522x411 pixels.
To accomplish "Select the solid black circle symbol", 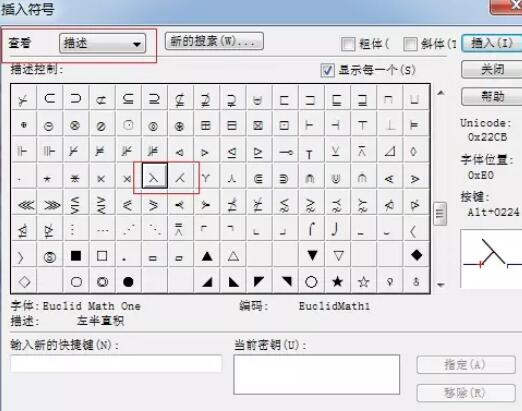I will (x=128, y=282).
